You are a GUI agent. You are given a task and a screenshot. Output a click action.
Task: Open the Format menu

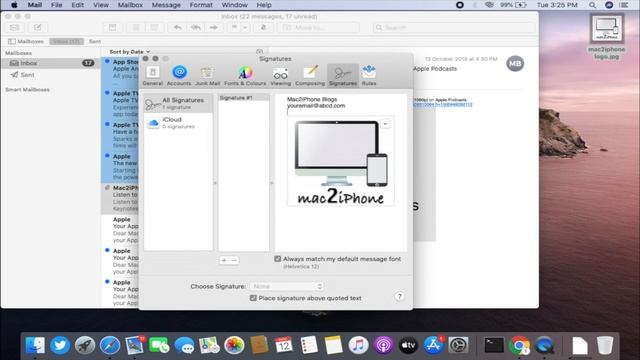(x=201, y=5)
